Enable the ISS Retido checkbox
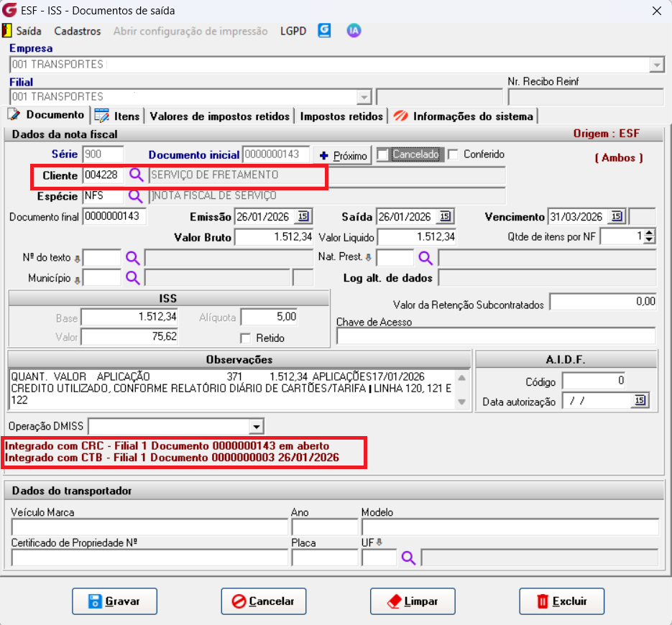The width and height of the screenshot is (672, 625). click(x=246, y=338)
